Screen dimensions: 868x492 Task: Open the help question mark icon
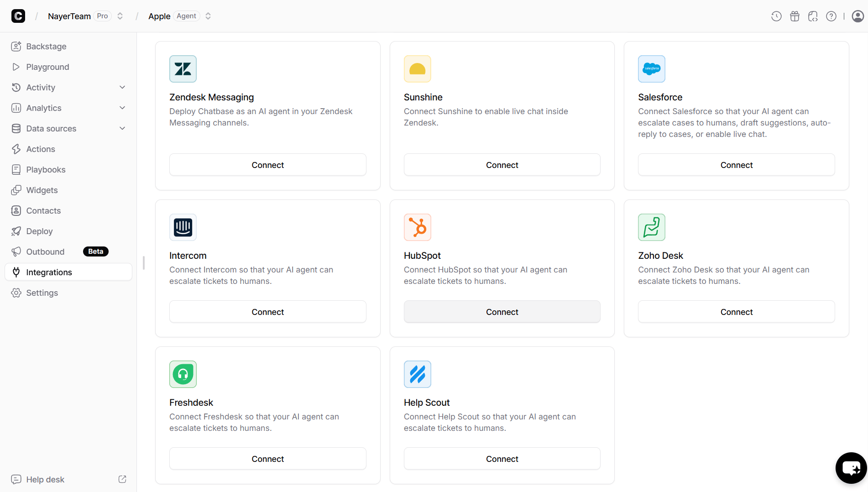click(831, 16)
